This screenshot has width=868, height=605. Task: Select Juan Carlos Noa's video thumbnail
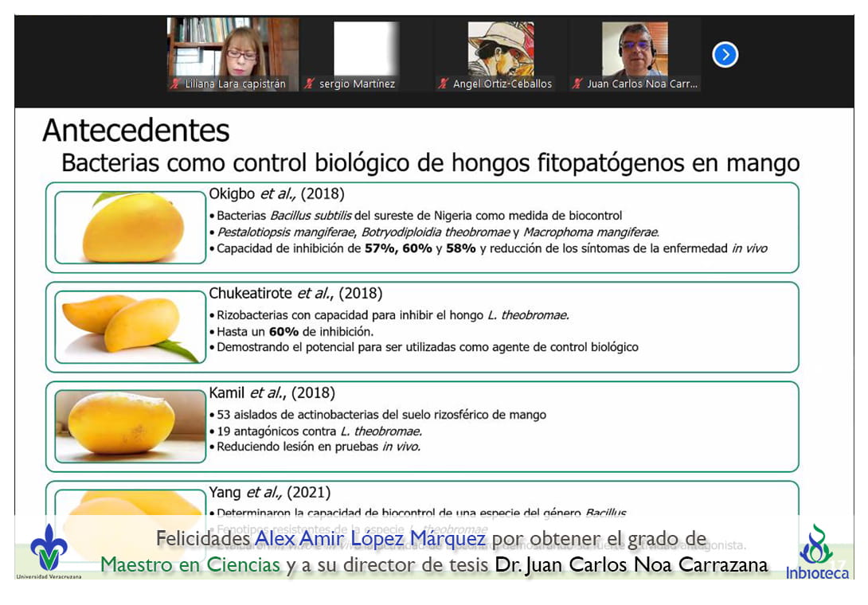(x=634, y=48)
